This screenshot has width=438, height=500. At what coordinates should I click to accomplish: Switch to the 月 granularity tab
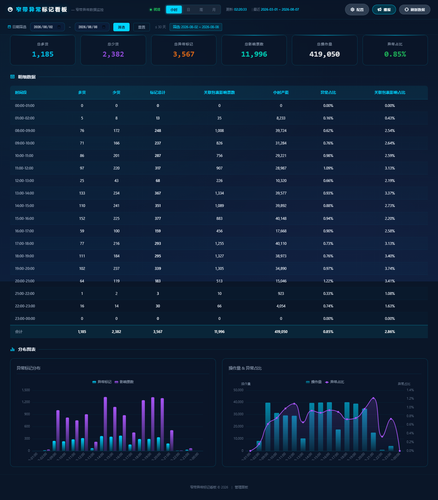214,10
